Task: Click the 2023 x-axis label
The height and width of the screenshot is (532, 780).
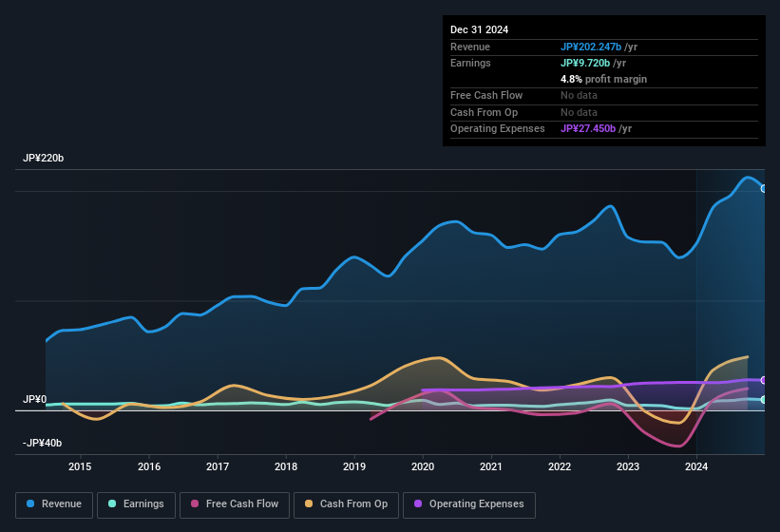Action: point(628,466)
